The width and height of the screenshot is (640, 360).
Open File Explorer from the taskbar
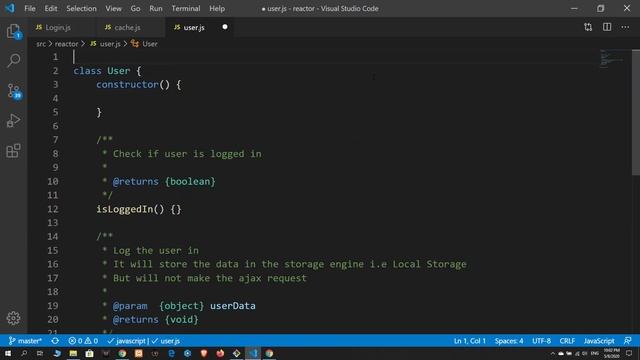pyautogui.click(x=73, y=353)
